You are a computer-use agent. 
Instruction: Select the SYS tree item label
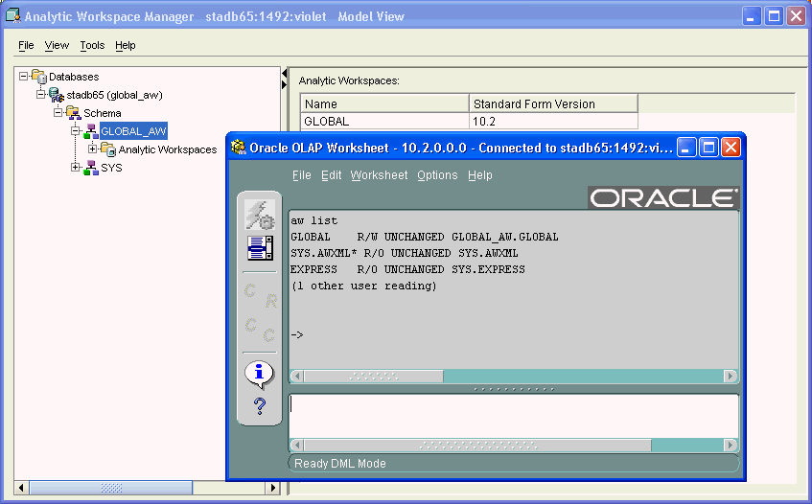(x=111, y=168)
